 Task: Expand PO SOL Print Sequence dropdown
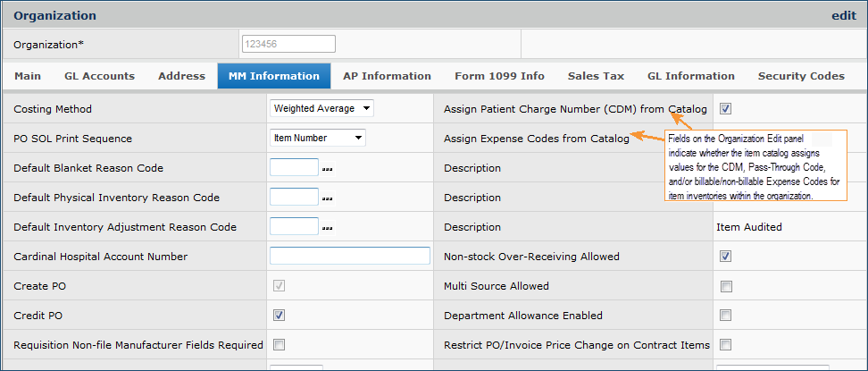point(317,138)
